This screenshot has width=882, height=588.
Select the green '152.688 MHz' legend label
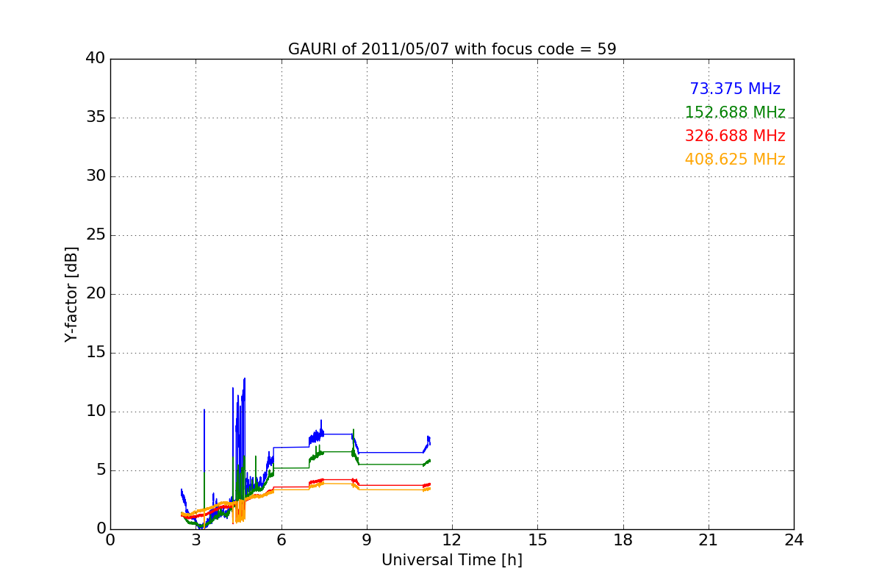point(735,112)
